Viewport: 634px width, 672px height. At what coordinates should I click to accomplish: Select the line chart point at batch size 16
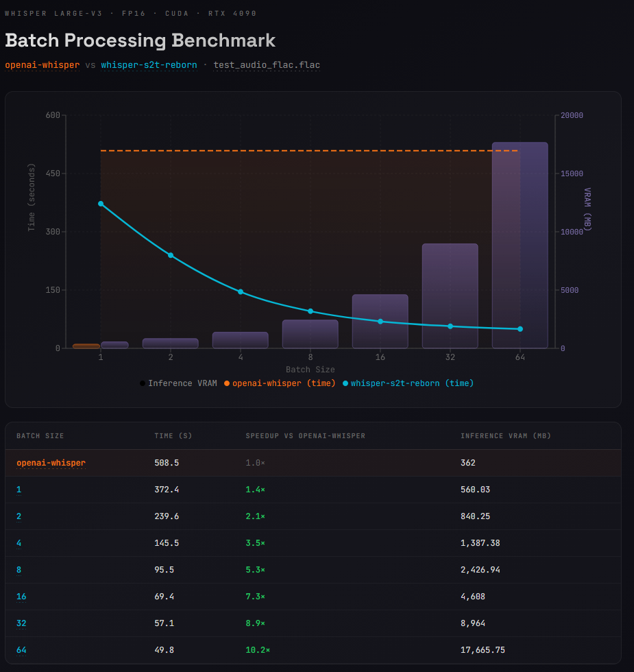380,322
